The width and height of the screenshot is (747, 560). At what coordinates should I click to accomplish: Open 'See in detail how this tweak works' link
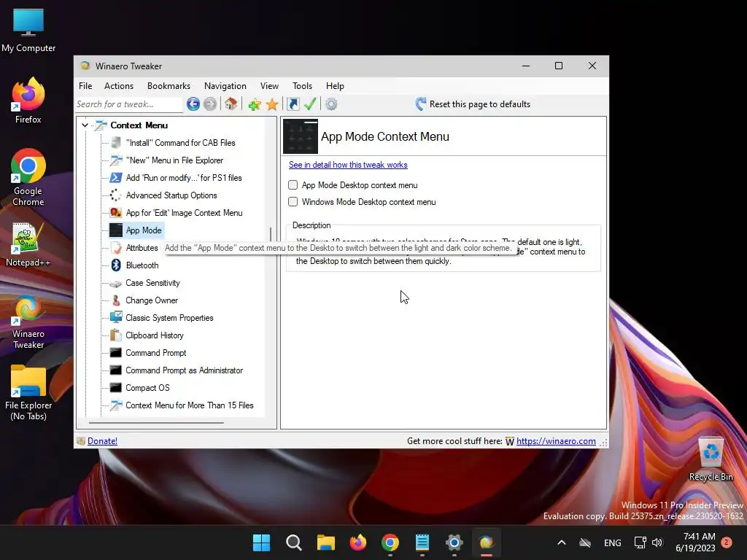click(348, 165)
